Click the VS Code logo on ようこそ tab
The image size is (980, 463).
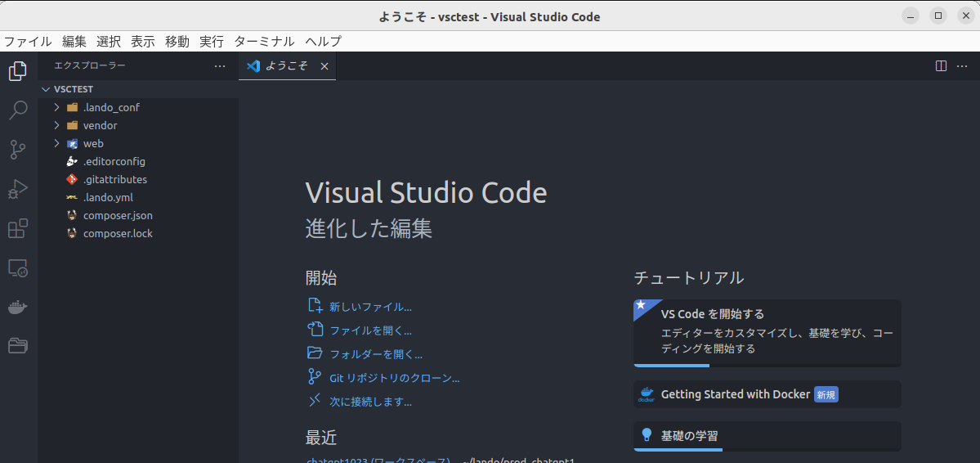pyautogui.click(x=253, y=65)
